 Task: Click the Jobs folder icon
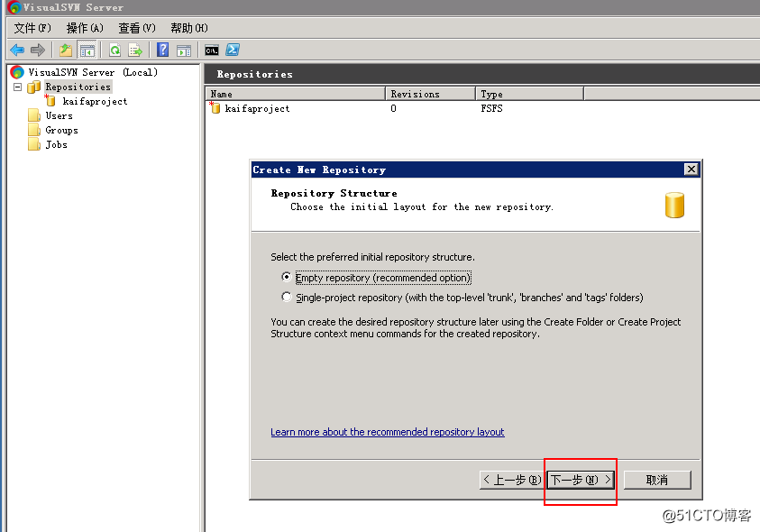click(34, 144)
